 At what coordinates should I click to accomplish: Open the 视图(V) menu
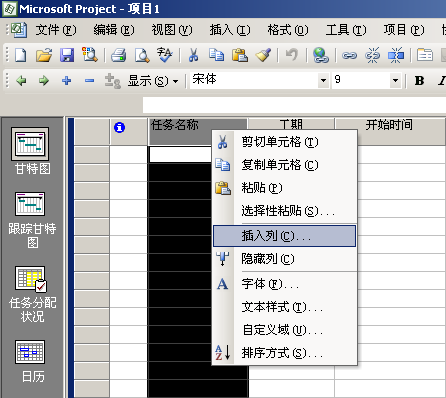pos(172,30)
